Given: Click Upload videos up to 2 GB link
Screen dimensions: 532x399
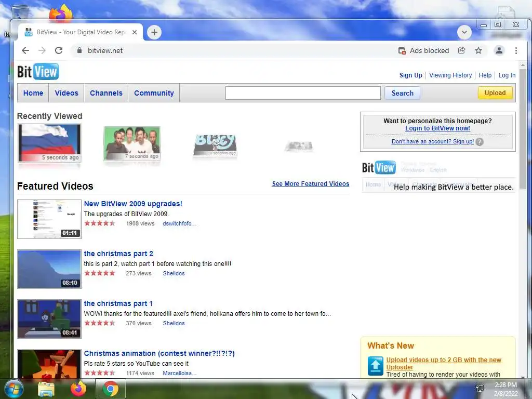Looking at the screenshot, I should (x=444, y=363).
